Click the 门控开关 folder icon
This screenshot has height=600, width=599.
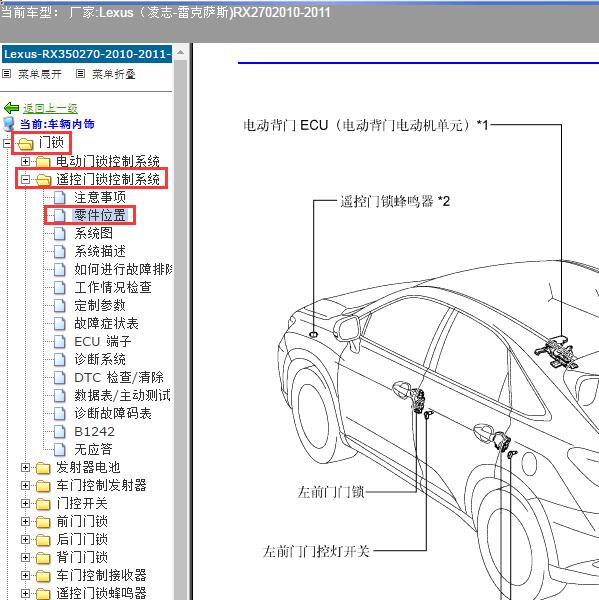coord(43,504)
